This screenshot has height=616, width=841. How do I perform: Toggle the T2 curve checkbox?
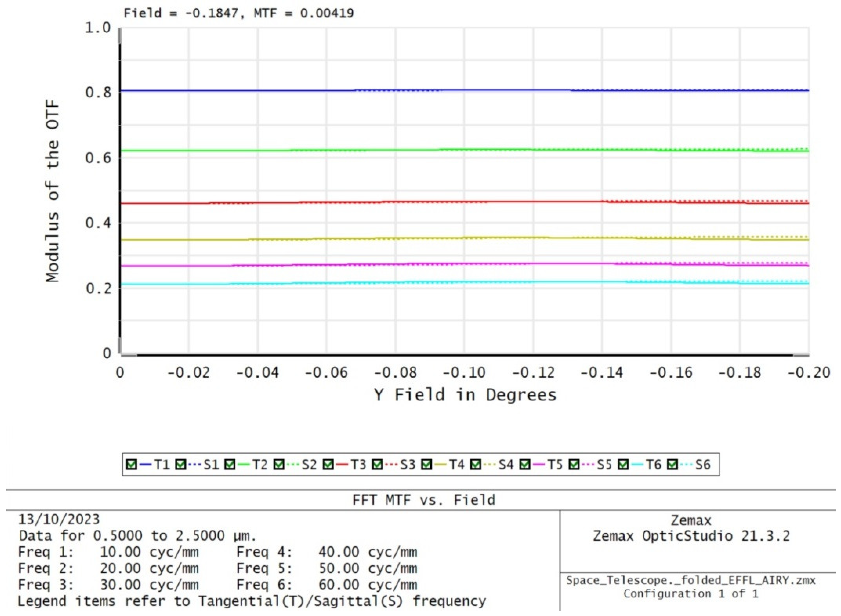click(x=230, y=465)
